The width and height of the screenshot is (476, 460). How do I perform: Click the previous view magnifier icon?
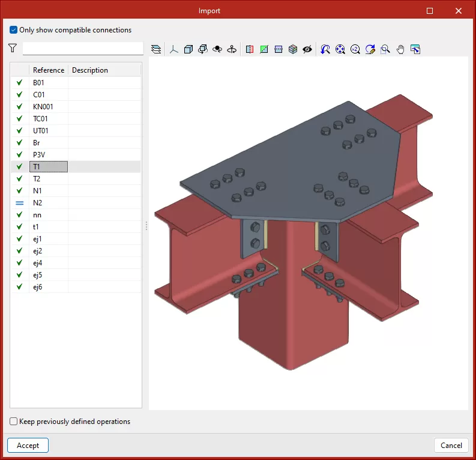pyautogui.click(x=325, y=49)
